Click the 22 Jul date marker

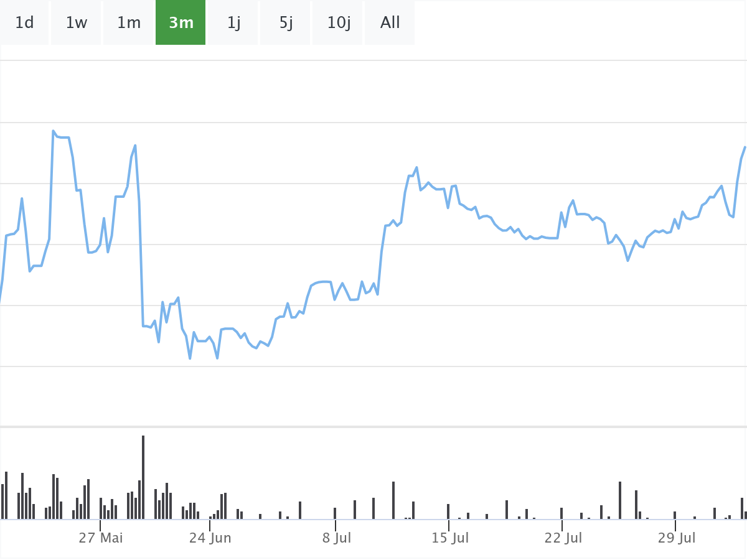(x=563, y=538)
